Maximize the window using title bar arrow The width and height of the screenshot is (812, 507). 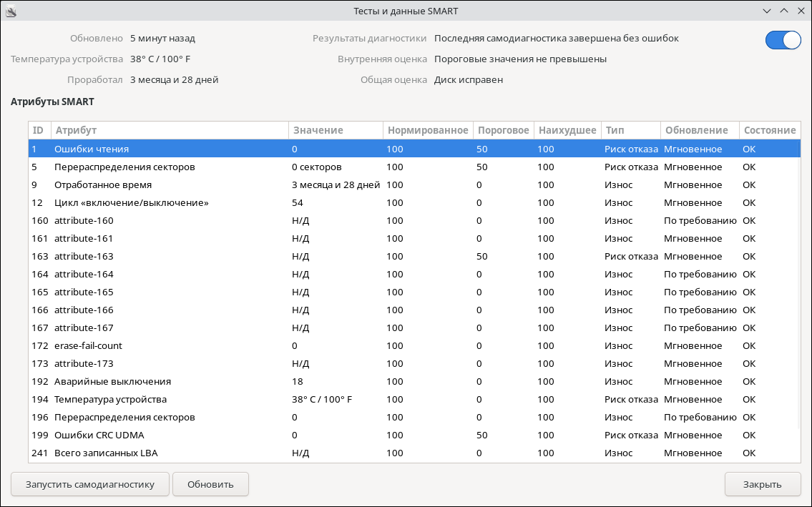(784, 11)
